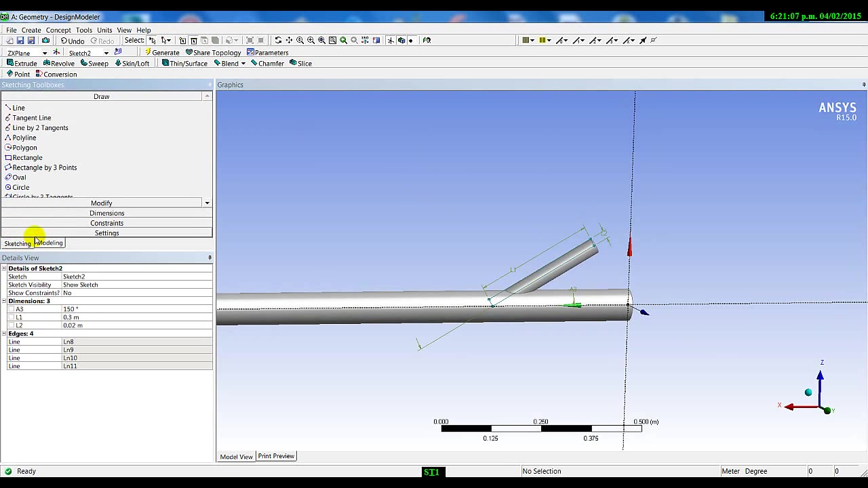Open the Concept menu
This screenshot has height=488, width=868.
(x=58, y=30)
